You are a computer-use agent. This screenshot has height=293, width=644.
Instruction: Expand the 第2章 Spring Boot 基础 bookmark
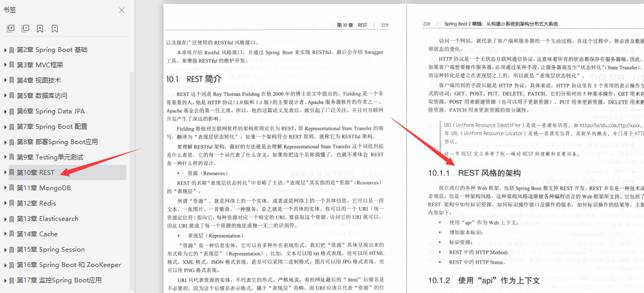point(5,50)
